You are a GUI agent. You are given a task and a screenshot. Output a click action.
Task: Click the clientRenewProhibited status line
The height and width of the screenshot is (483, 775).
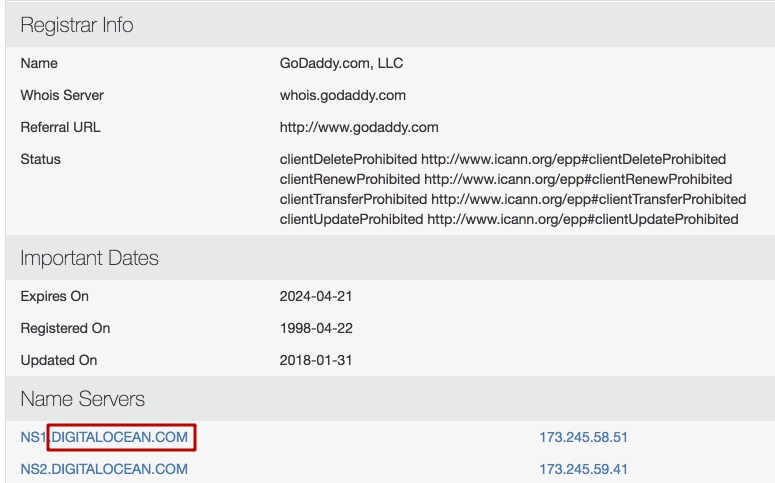506,179
